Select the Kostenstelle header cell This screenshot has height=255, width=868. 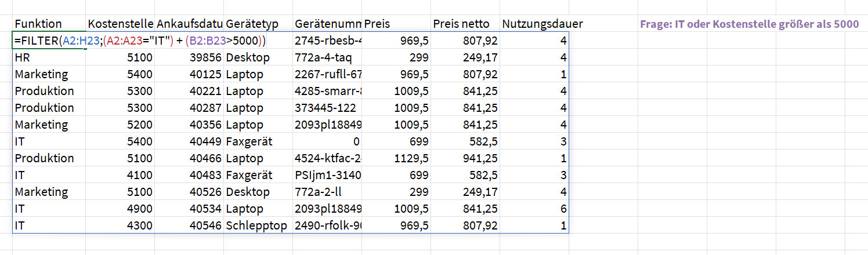tap(120, 24)
